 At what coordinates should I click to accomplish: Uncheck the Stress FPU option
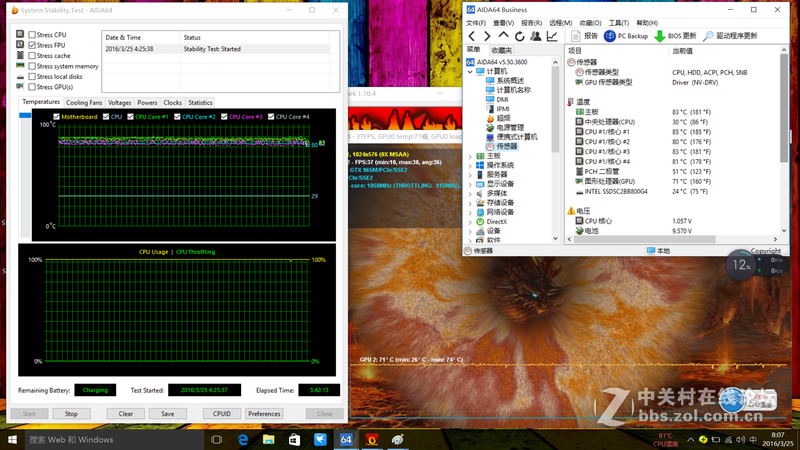click(x=33, y=45)
